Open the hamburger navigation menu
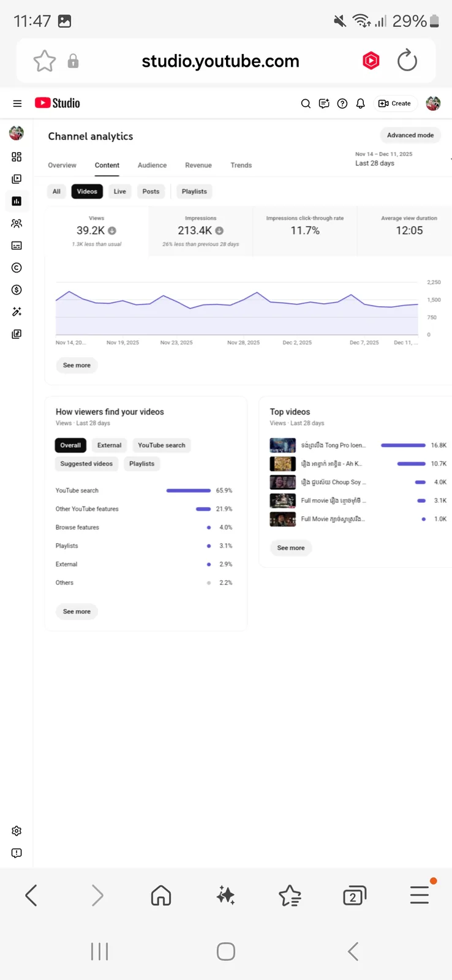 17,104
